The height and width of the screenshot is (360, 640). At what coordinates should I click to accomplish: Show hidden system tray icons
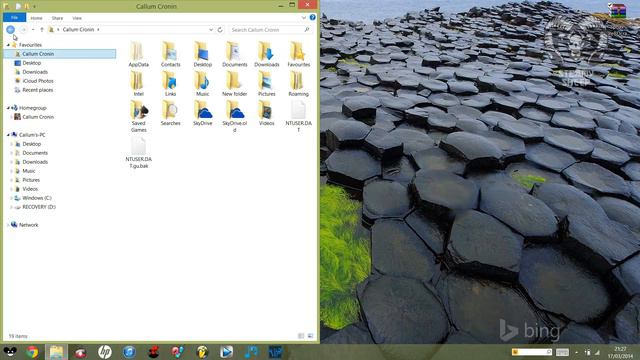click(576, 352)
